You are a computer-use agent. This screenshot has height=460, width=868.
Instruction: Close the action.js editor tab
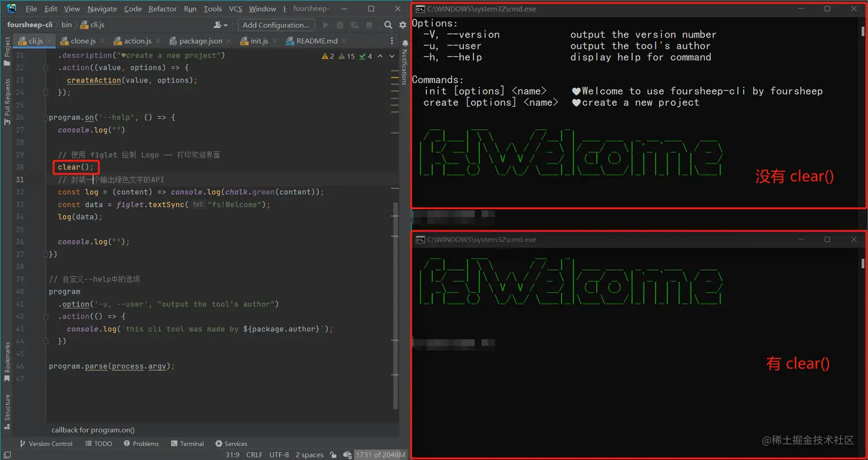158,41
